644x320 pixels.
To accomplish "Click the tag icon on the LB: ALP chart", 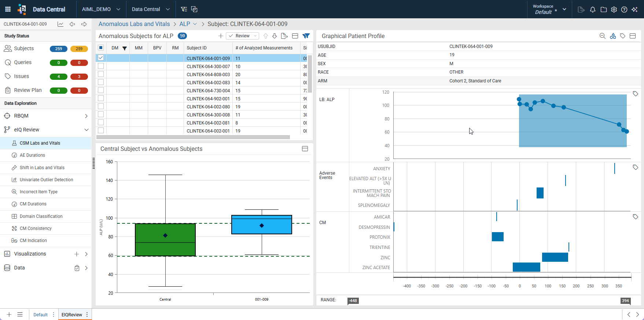I will (636, 94).
